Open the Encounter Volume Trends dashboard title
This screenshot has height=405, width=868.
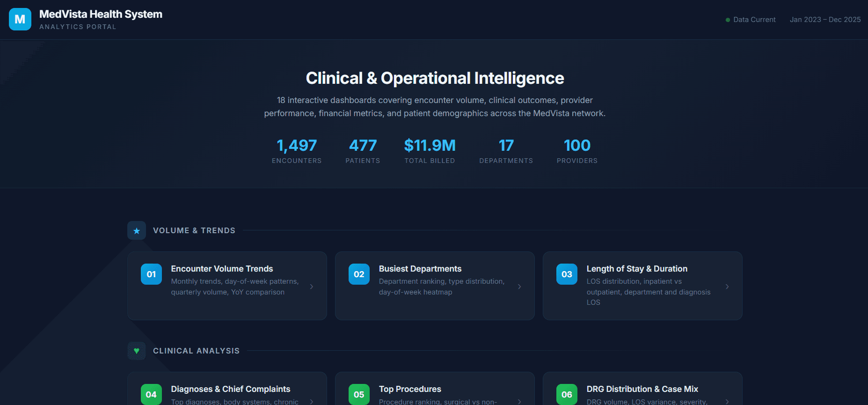pos(222,269)
